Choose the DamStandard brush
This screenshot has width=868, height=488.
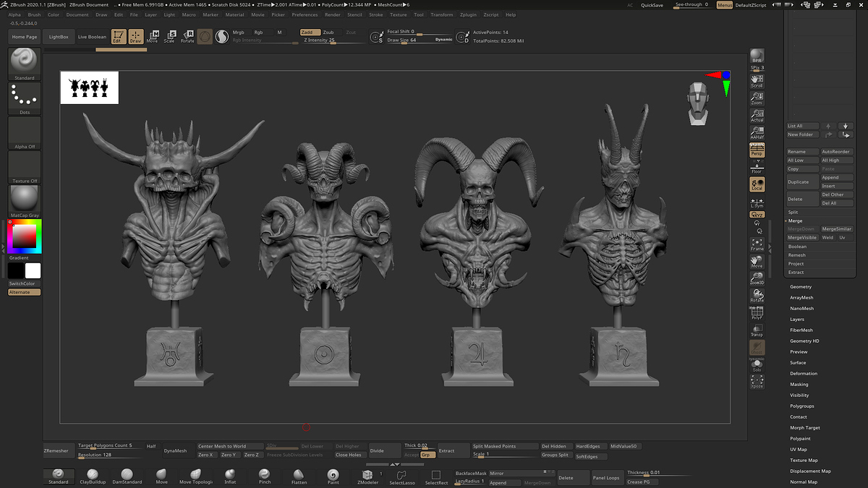(x=127, y=474)
